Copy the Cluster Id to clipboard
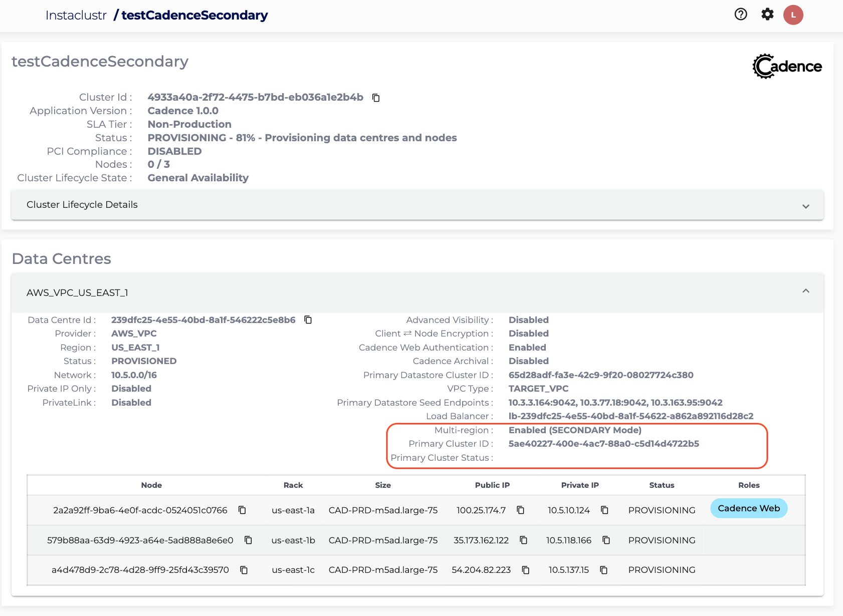Viewport: 843px width, 616px height. 376,98
